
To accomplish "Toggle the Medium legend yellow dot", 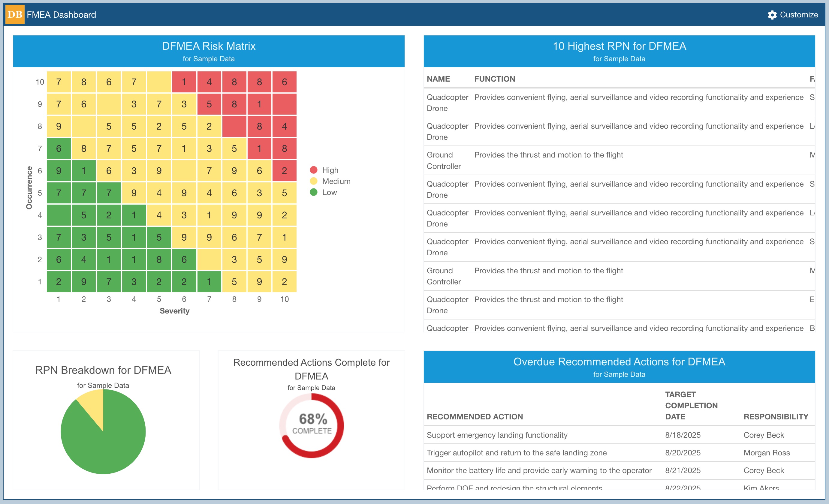I will coord(313,181).
